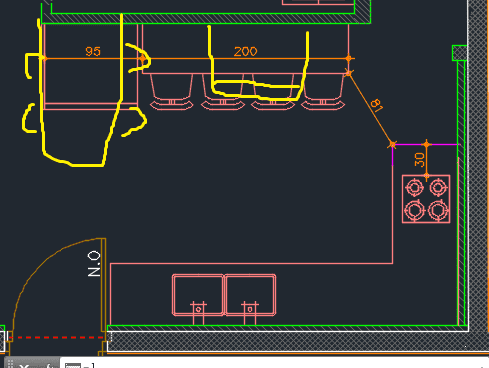The image size is (489, 368).
Task: Select the leftmost bar stool symbol
Action: point(171,92)
